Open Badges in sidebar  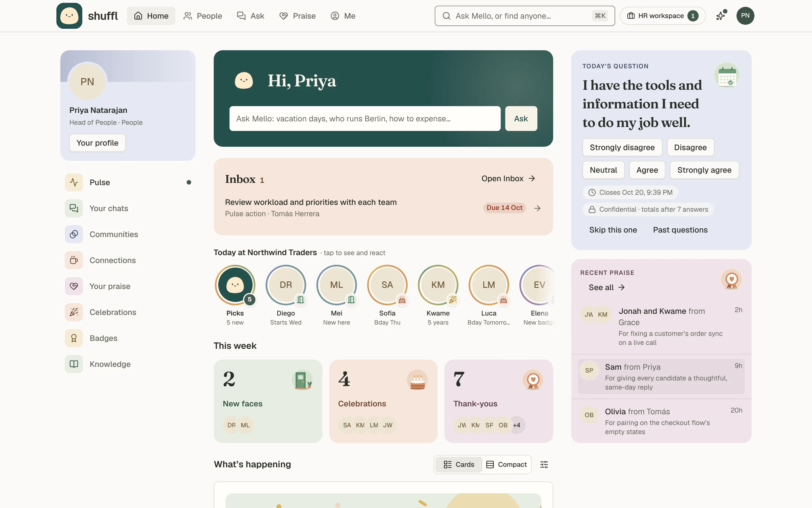[128, 338]
